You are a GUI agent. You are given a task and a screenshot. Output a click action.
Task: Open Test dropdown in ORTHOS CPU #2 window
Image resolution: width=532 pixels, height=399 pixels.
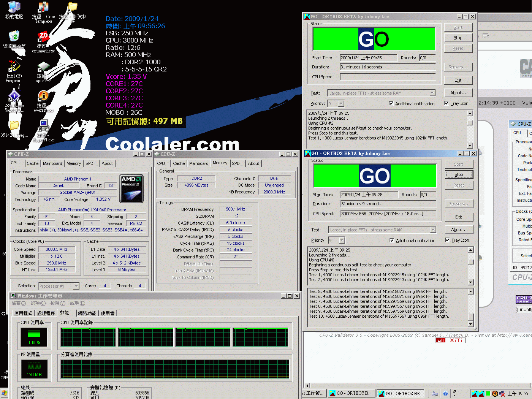[432, 93]
